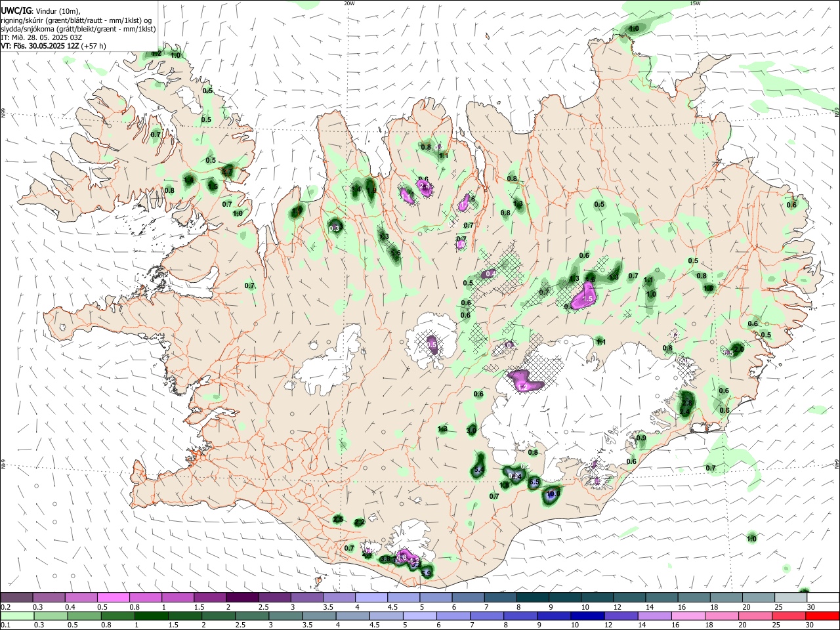Click the offshore 1.0 value southeast of Iceland

coord(752,539)
